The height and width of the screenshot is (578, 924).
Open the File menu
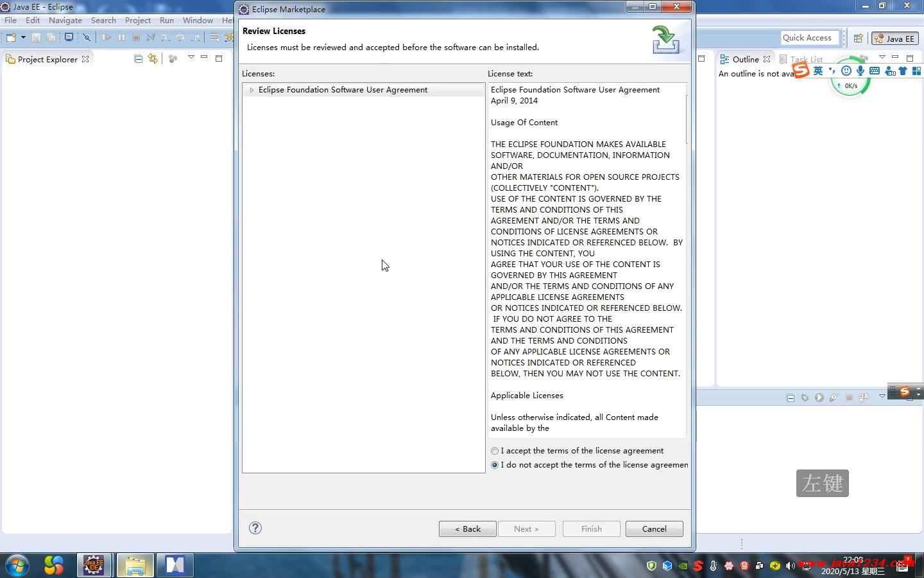(x=11, y=20)
